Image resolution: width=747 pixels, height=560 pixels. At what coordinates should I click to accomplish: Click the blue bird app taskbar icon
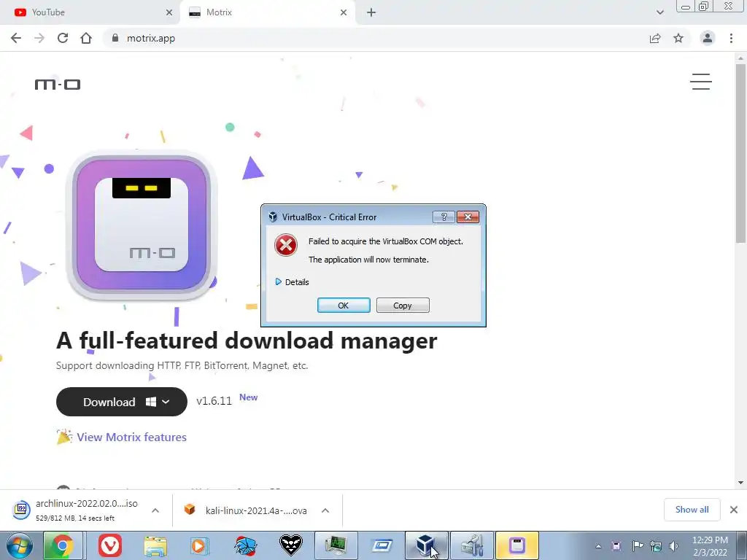[x=245, y=545]
